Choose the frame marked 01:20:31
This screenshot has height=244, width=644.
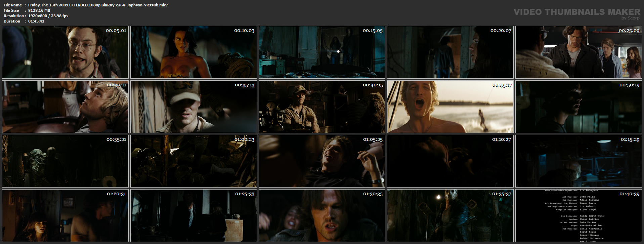65,215
